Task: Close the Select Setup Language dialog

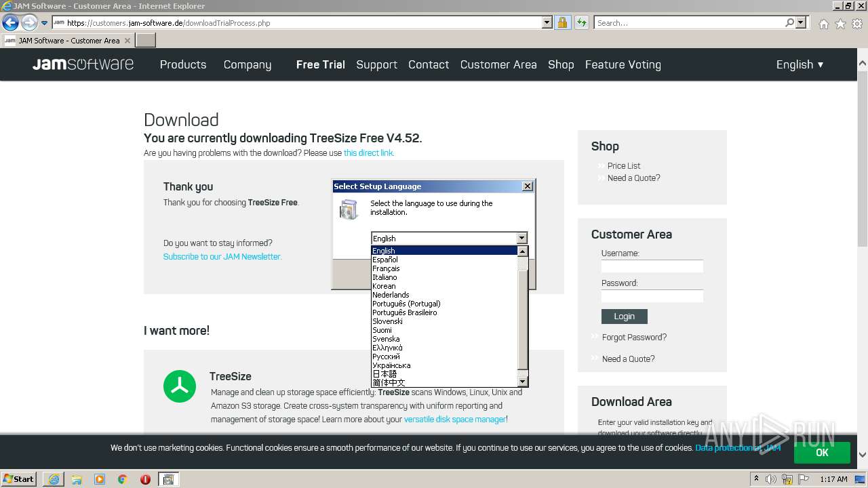Action: pyautogui.click(x=528, y=186)
